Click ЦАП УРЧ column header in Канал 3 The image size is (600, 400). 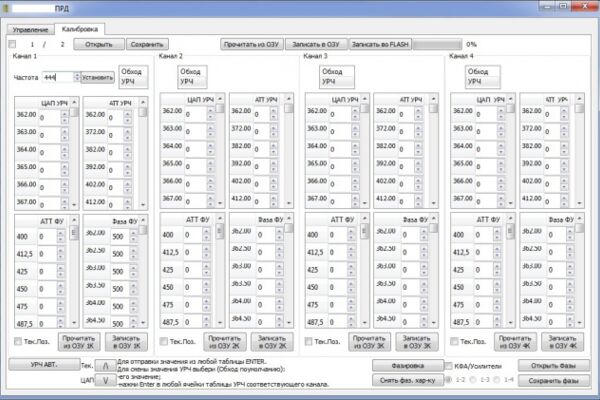coord(345,100)
